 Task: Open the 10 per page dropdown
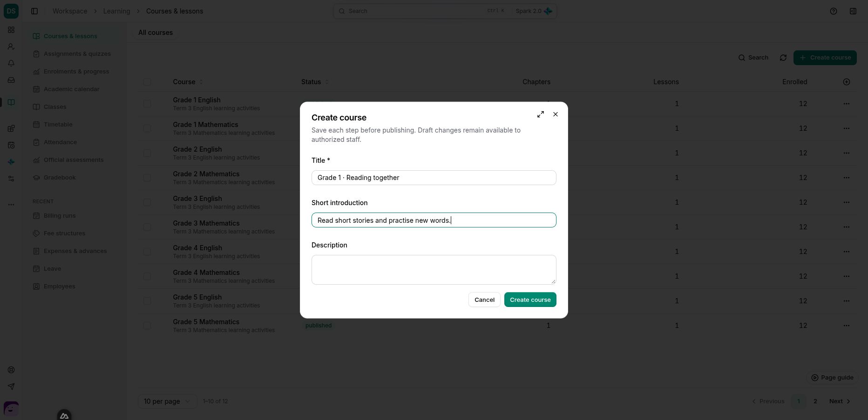[x=167, y=401]
